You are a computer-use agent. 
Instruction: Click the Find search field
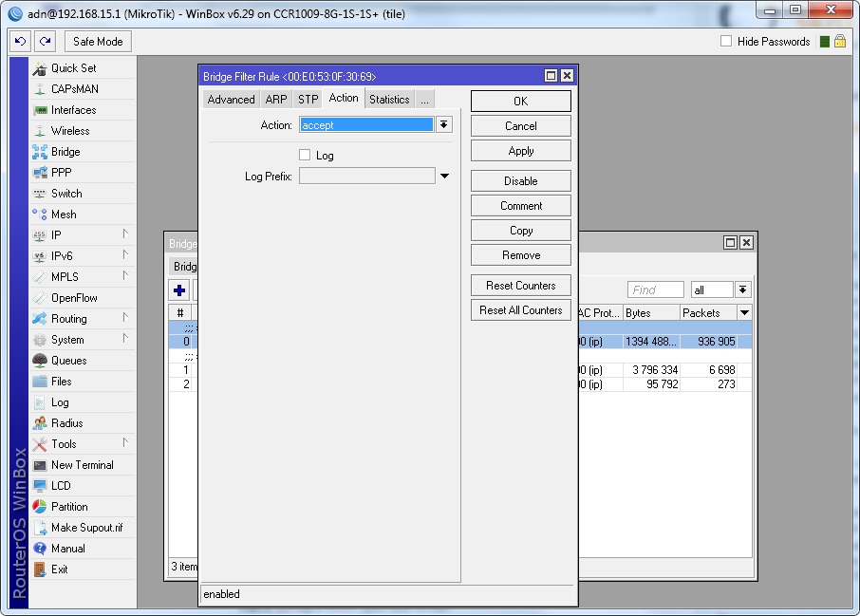tap(655, 290)
